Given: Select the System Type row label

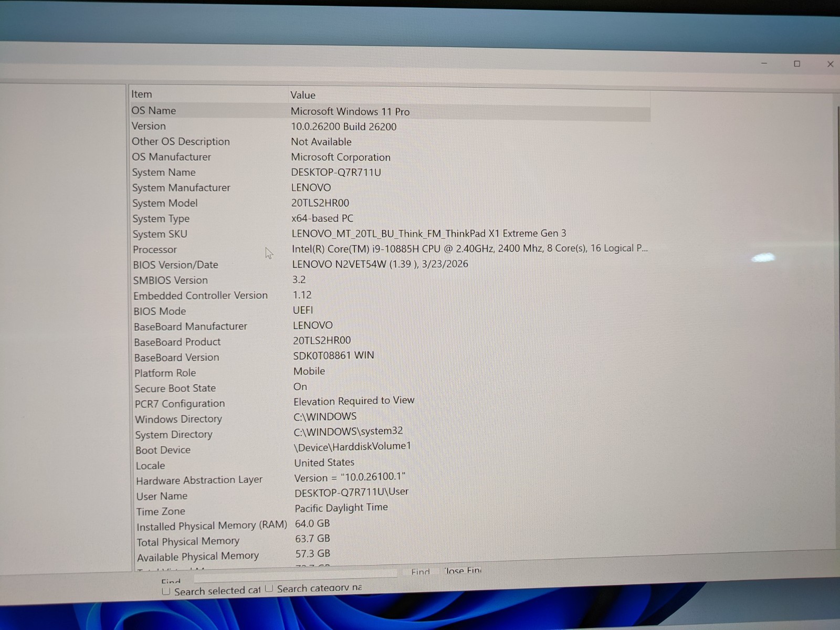Looking at the screenshot, I should (x=161, y=218).
